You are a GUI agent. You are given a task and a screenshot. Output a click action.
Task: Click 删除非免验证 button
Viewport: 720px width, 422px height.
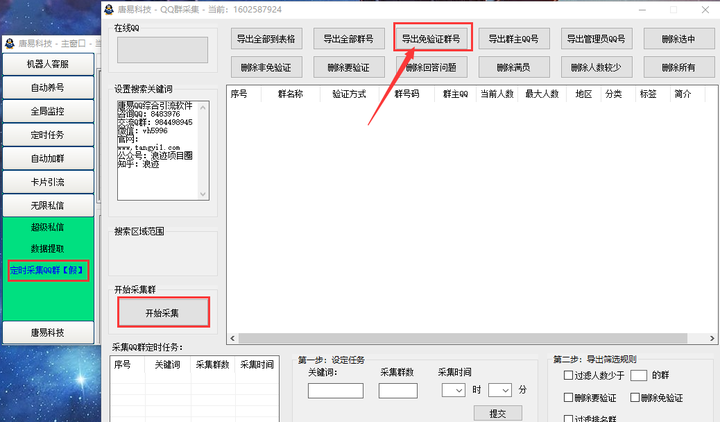pos(266,68)
